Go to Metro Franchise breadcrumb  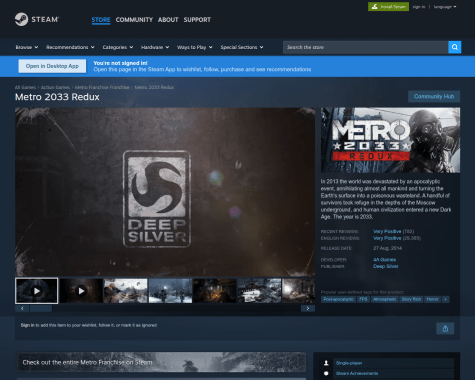click(x=102, y=87)
